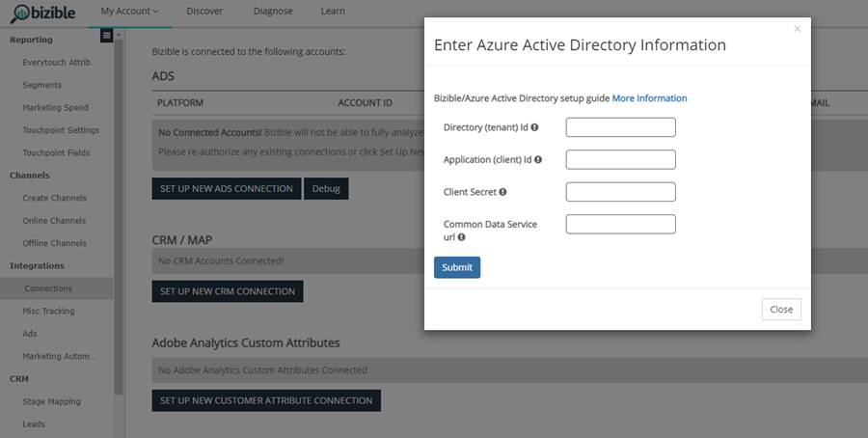Open Segments in the sidebar
The height and width of the screenshot is (438, 868).
point(42,85)
